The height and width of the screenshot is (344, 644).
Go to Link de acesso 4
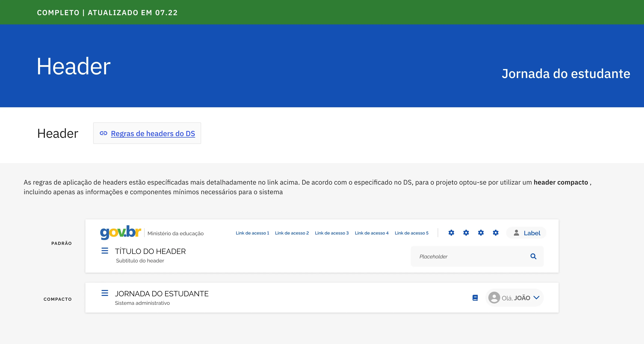pyautogui.click(x=372, y=233)
